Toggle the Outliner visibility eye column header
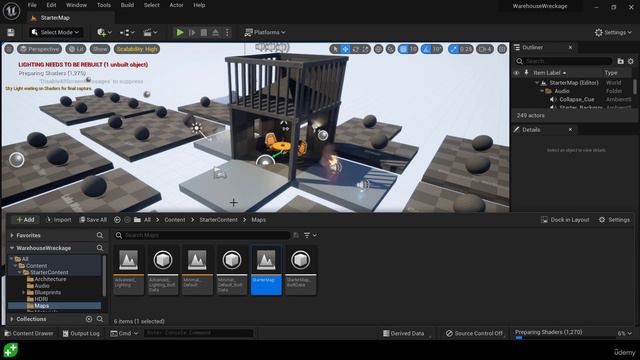The width and height of the screenshot is (640, 360). tap(516, 73)
